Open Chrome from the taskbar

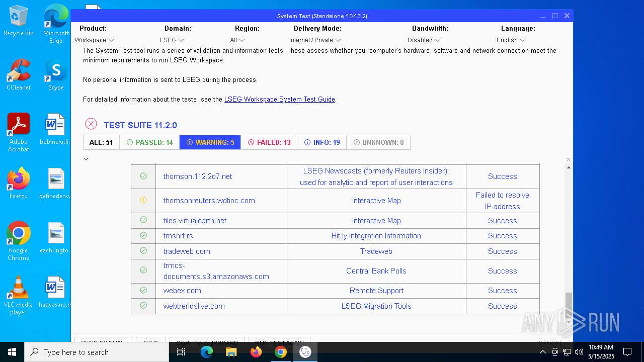pyautogui.click(x=281, y=352)
